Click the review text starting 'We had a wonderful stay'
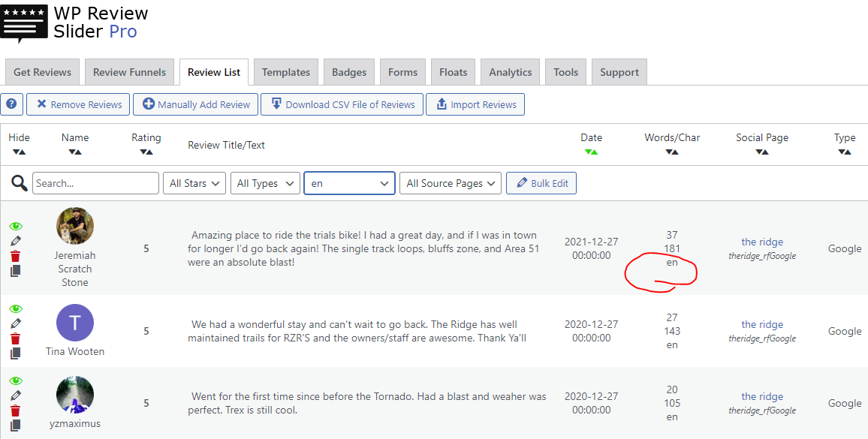 click(357, 331)
